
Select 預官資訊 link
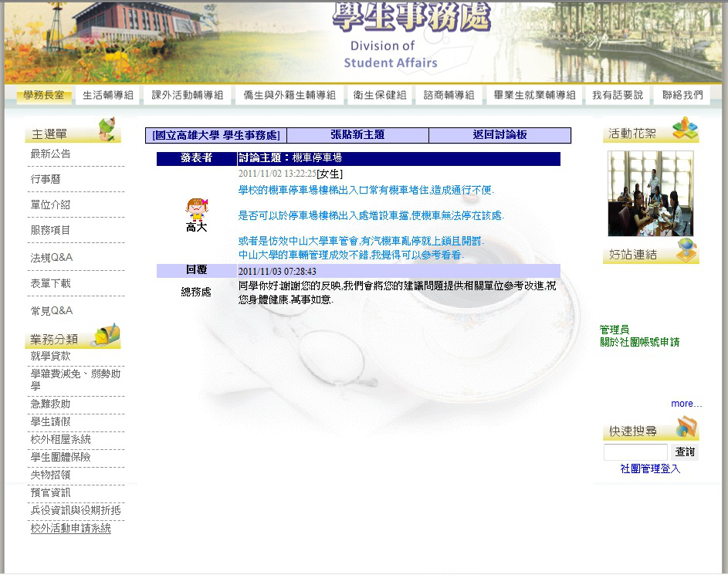tap(51, 492)
